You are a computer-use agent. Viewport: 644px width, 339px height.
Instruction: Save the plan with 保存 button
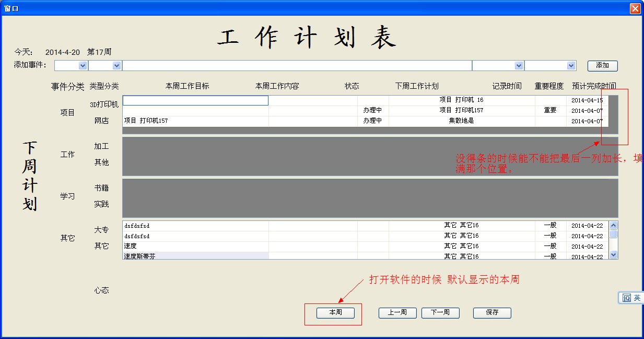point(491,312)
